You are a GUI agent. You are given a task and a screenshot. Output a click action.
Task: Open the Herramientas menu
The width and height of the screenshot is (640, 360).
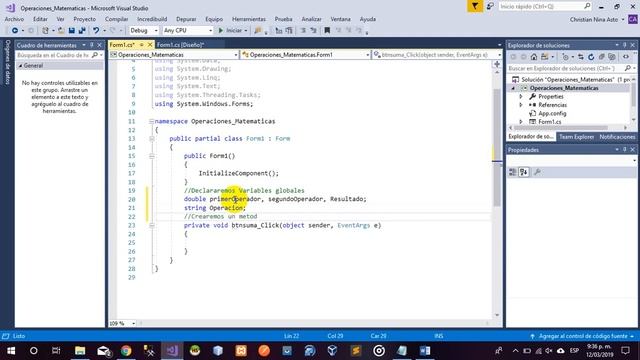point(249,19)
